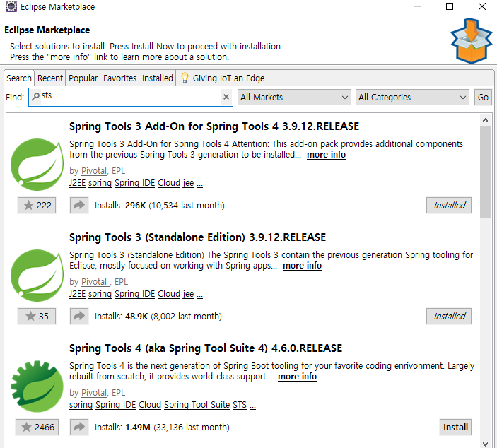Click the Spring Tools 3 Add-On leaf logo

[x=37, y=165]
